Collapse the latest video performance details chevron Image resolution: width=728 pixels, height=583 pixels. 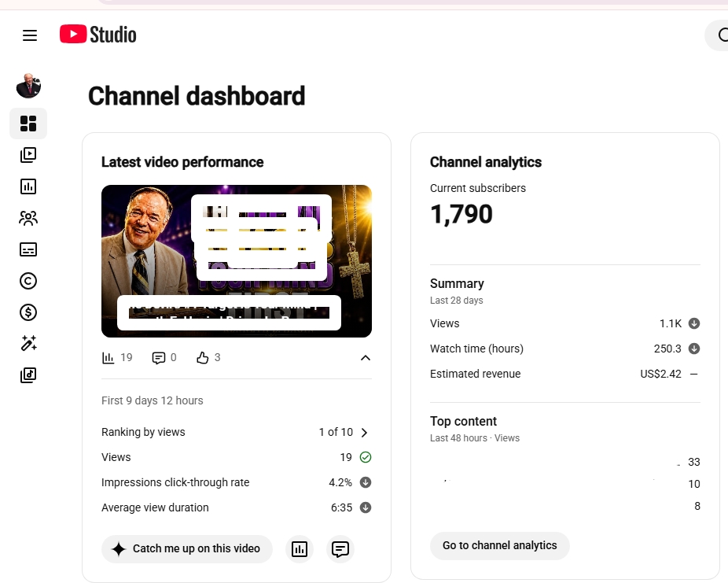[x=366, y=358]
